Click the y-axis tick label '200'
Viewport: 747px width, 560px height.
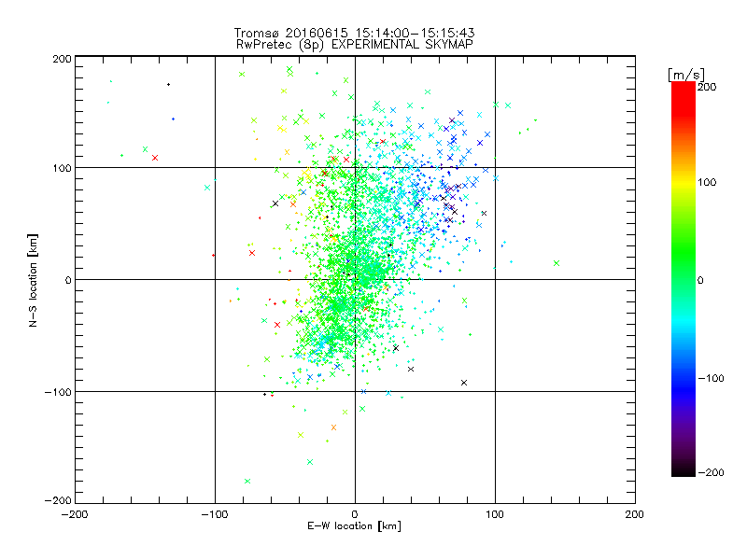pyautogui.click(x=62, y=59)
